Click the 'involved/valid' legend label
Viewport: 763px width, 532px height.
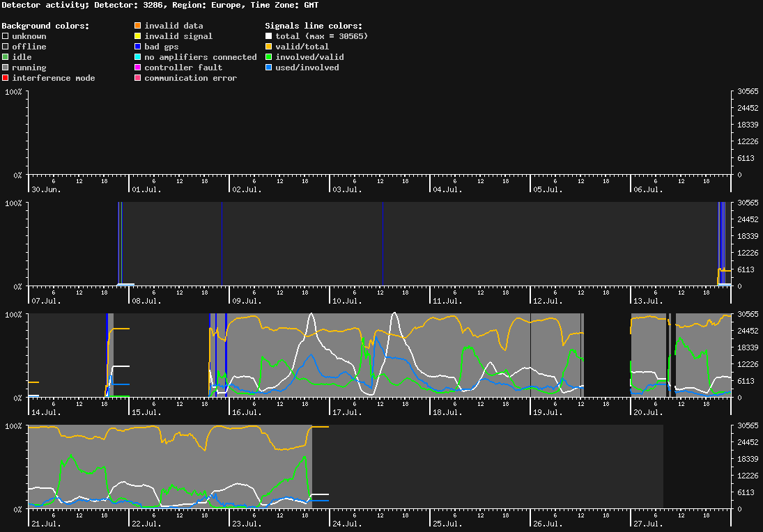[x=309, y=57]
